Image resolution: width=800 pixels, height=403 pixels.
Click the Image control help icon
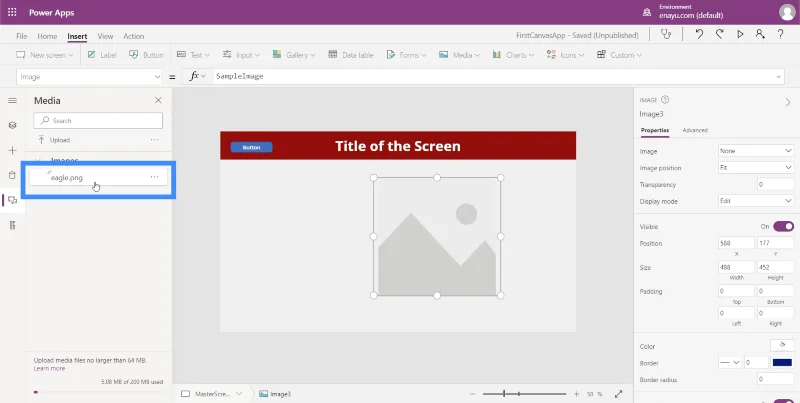(665, 100)
